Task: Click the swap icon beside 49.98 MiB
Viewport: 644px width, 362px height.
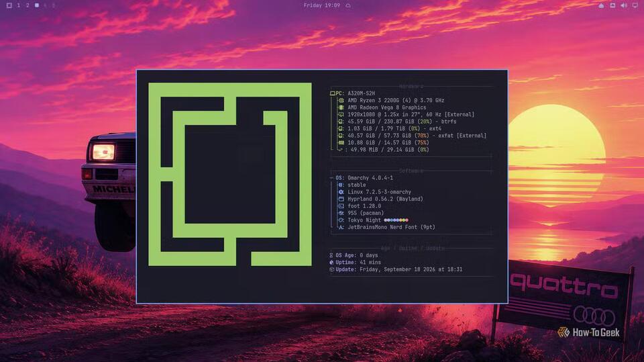Action: 340,150
